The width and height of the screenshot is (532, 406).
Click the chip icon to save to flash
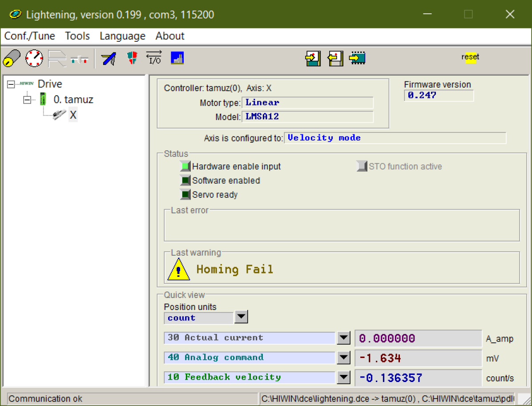(357, 58)
